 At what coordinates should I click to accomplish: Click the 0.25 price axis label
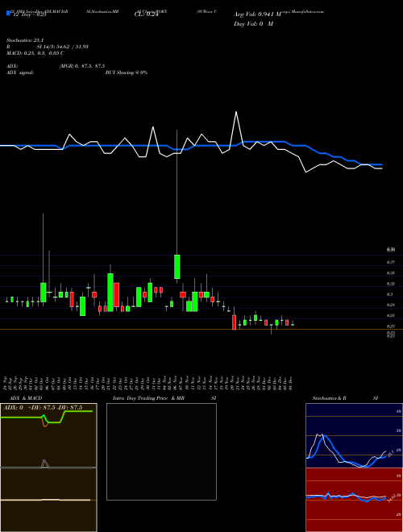pyautogui.click(x=391, y=315)
